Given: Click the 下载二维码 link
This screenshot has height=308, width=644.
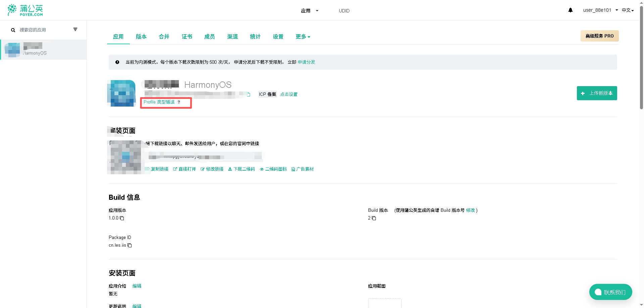Looking at the screenshot, I should pos(242,169).
